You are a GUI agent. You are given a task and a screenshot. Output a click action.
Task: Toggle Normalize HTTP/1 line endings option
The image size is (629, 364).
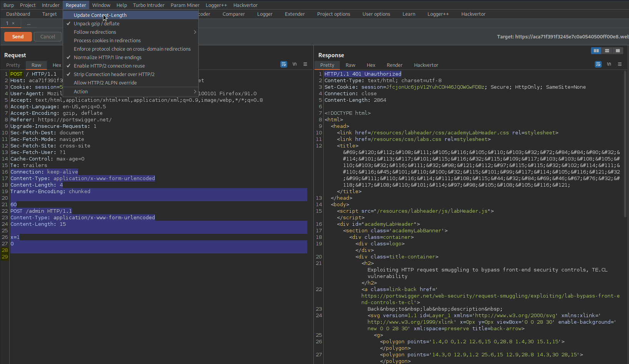tap(131, 58)
